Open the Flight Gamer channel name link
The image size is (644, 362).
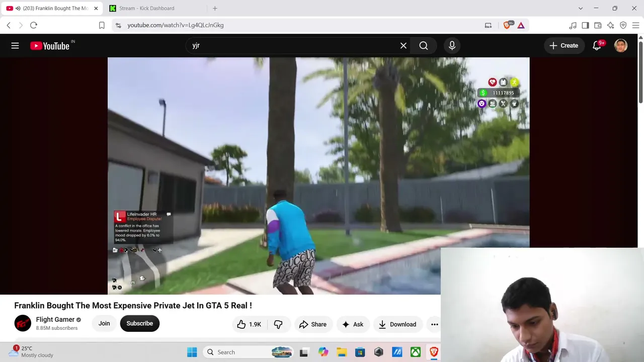pos(55,319)
